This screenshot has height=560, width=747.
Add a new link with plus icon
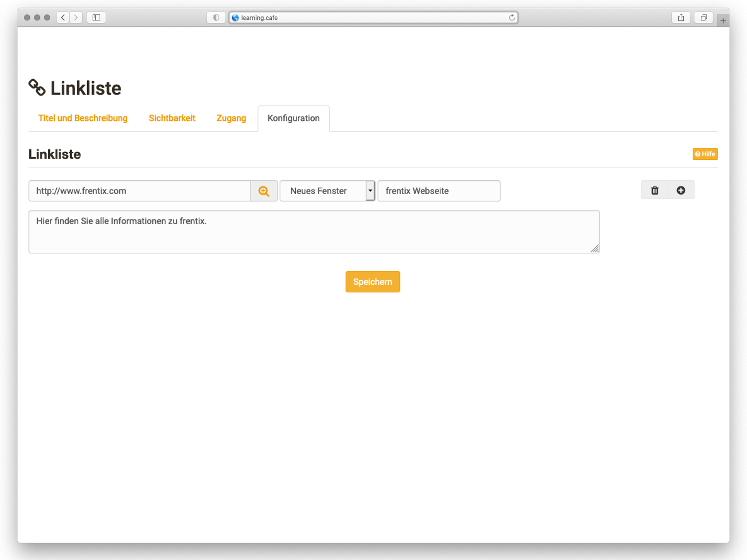click(681, 190)
